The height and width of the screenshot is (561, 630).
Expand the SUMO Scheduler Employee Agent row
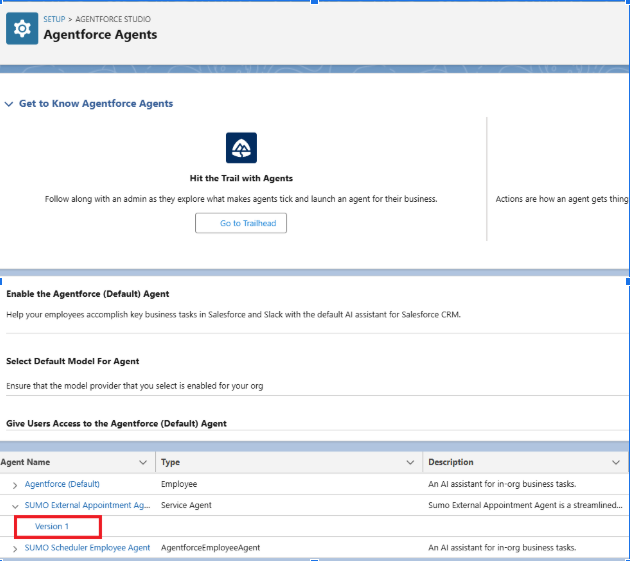(15, 548)
